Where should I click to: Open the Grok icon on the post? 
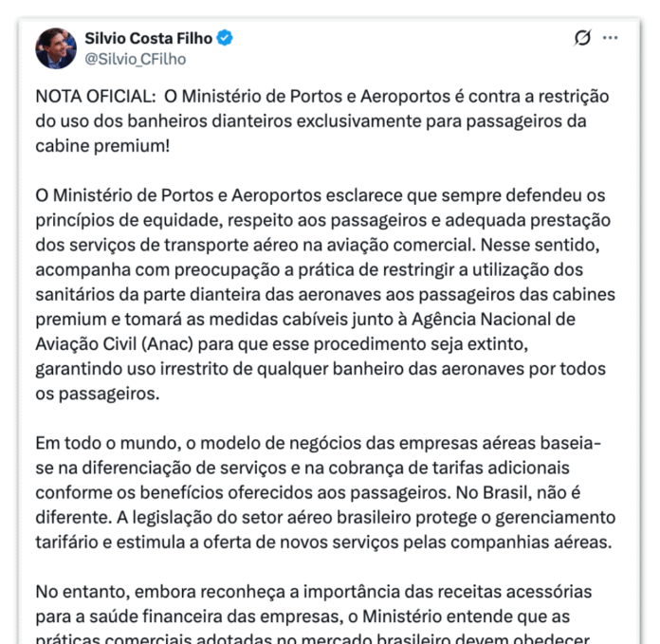click(x=583, y=38)
